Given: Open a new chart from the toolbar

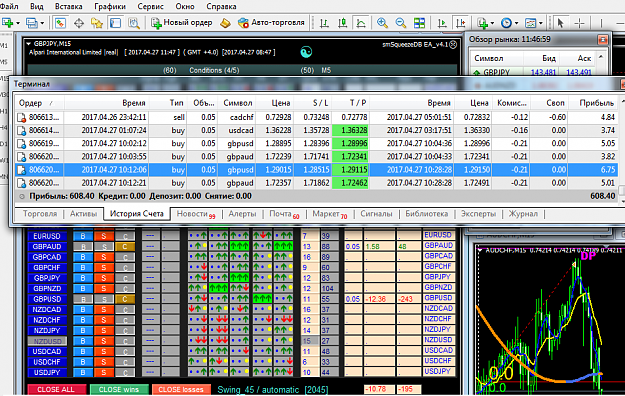Looking at the screenshot, I should (x=8, y=23).
